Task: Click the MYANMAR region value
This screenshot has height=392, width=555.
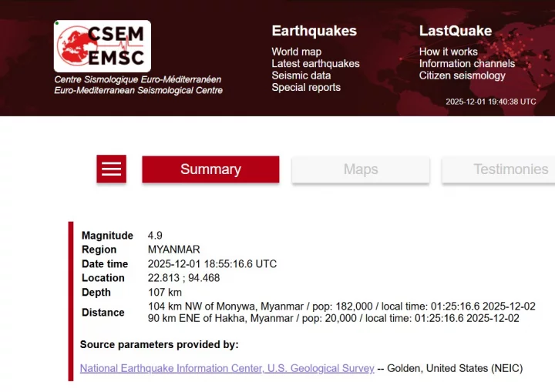Action: (x=173, y=250)
